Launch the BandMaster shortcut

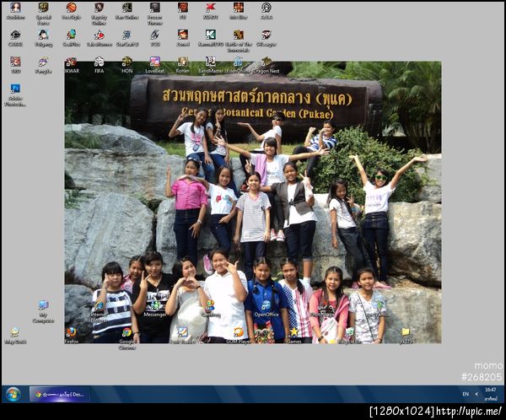210,66
